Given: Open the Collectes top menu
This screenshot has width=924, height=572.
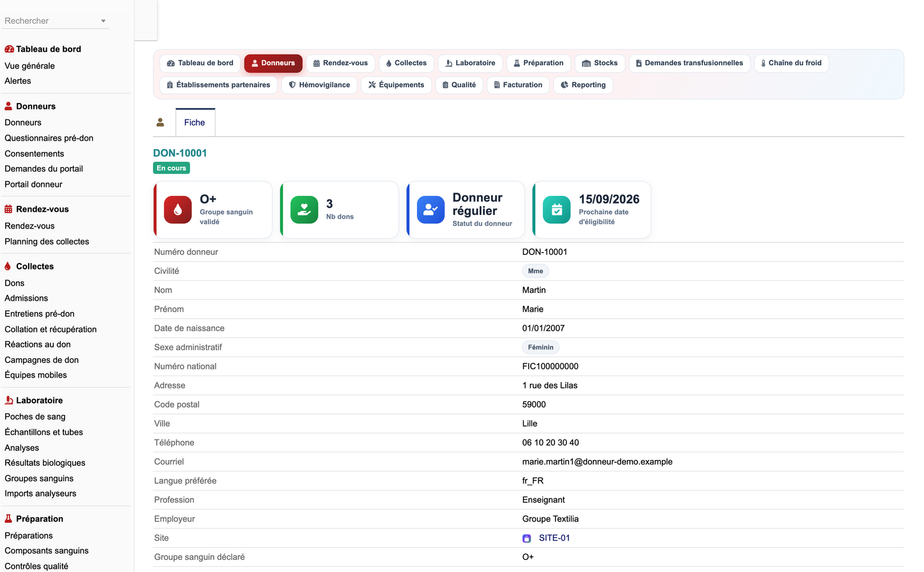Looking at the screenshot, I should click(406, 63).
